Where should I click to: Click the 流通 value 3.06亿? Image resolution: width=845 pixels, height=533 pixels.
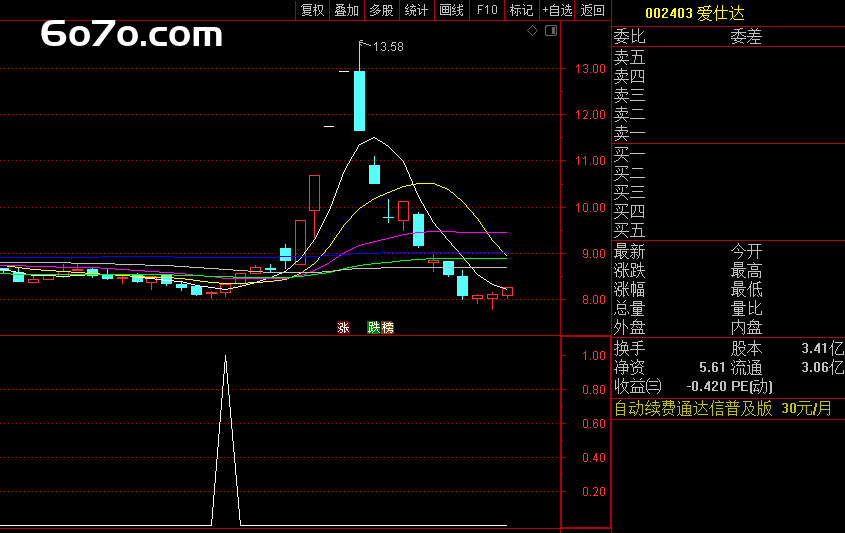tap(822, 368)
